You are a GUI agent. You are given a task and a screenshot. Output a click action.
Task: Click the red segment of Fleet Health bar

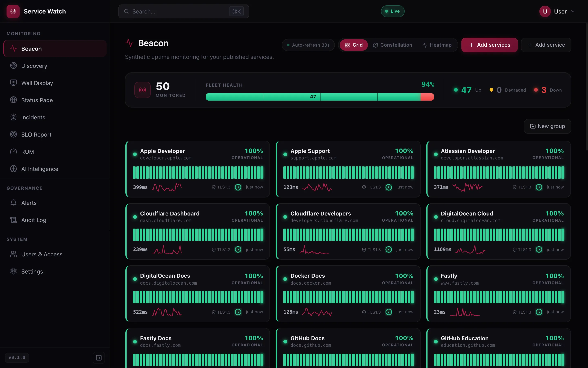(x=427, y=97)
